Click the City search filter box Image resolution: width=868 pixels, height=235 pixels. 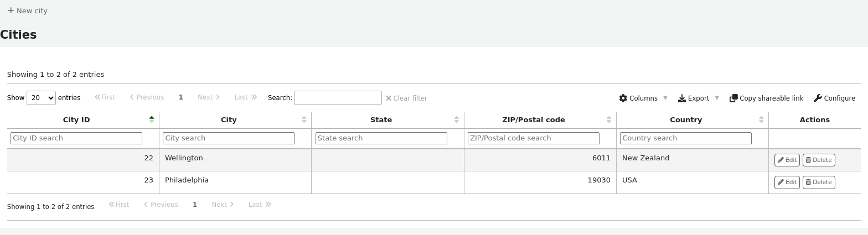pos(229,138)
